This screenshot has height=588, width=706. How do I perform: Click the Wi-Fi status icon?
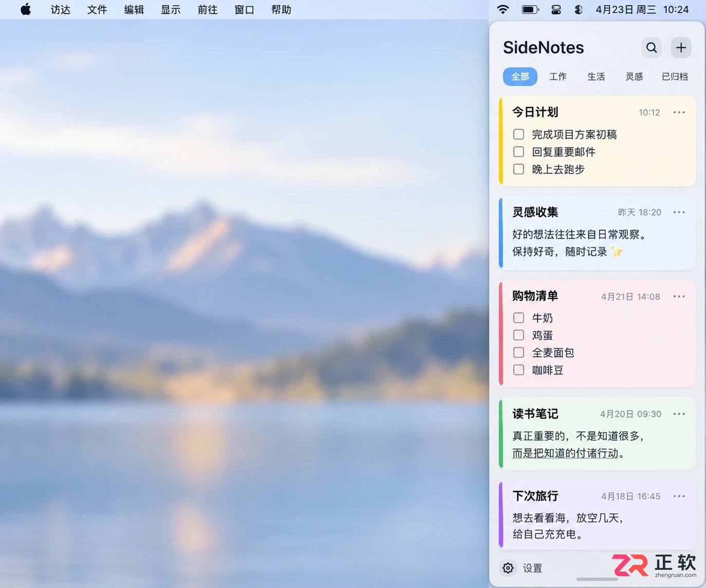(503, 9)
